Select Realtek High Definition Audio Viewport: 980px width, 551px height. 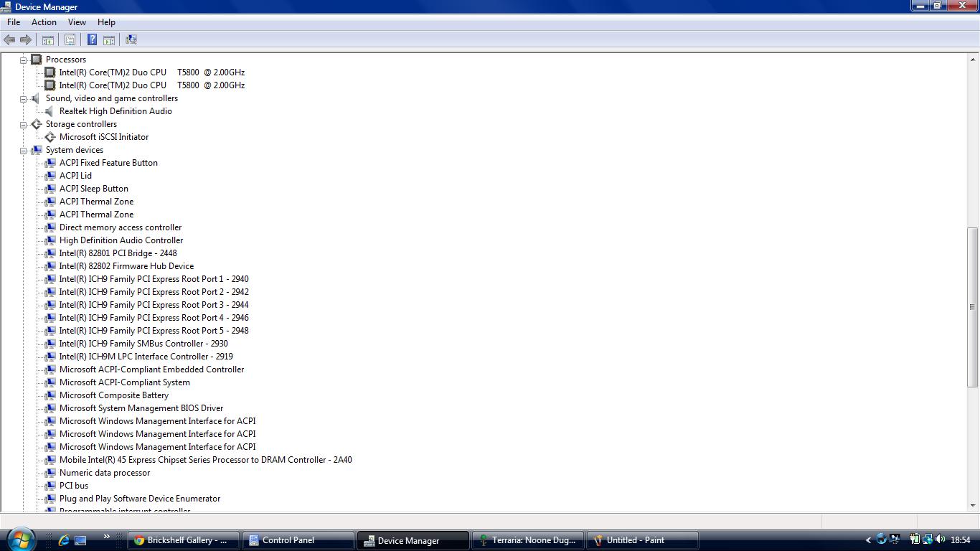116,111
